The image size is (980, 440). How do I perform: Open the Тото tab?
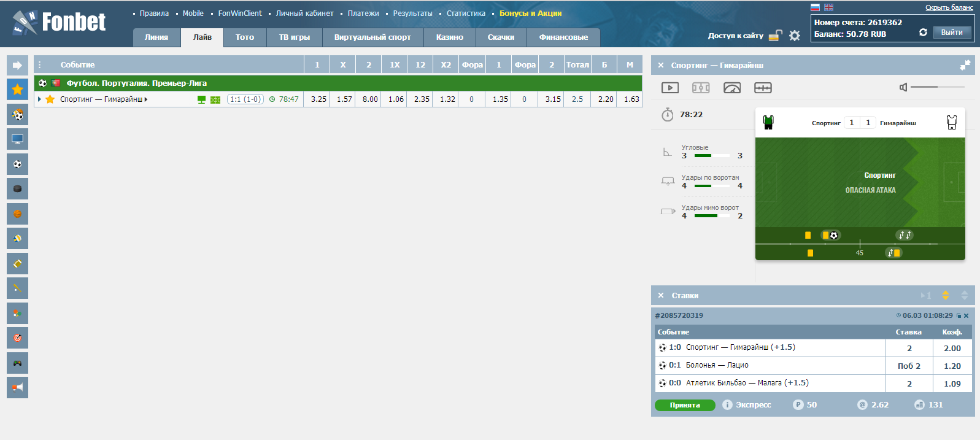point(245,37)
